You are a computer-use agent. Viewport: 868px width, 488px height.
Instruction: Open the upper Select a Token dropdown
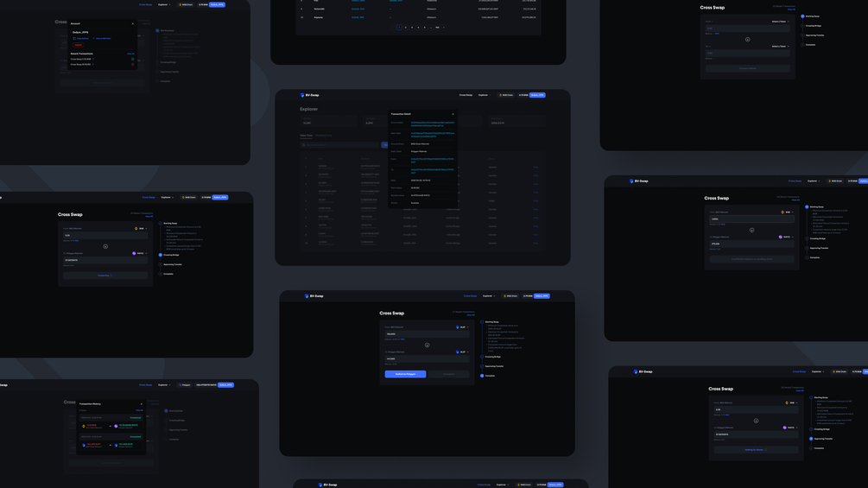(x=781, y=22)
